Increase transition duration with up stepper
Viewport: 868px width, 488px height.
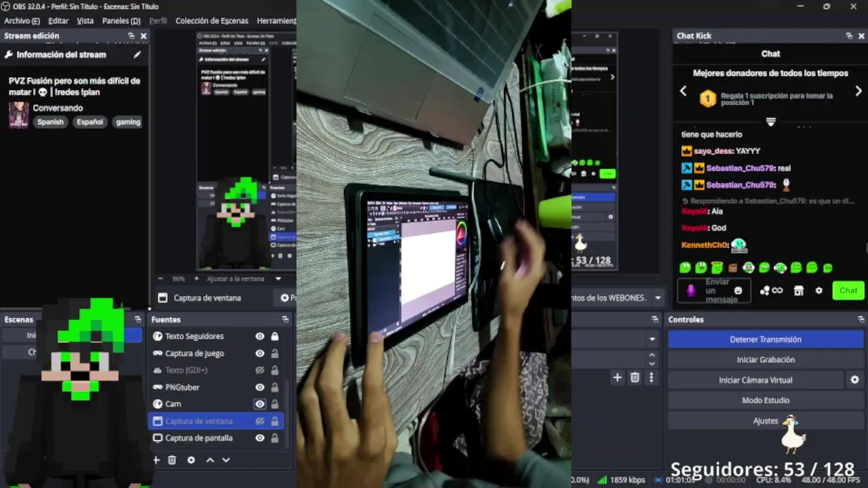[652, 354]
